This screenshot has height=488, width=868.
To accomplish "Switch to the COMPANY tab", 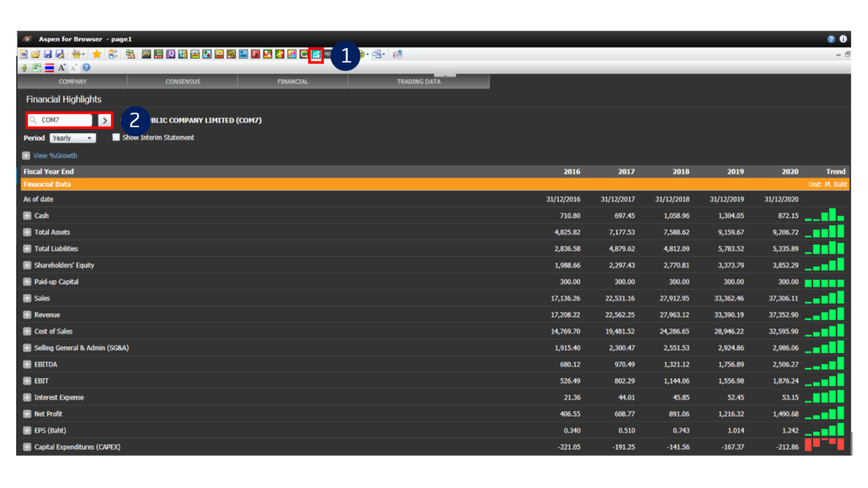I will 72,82.
